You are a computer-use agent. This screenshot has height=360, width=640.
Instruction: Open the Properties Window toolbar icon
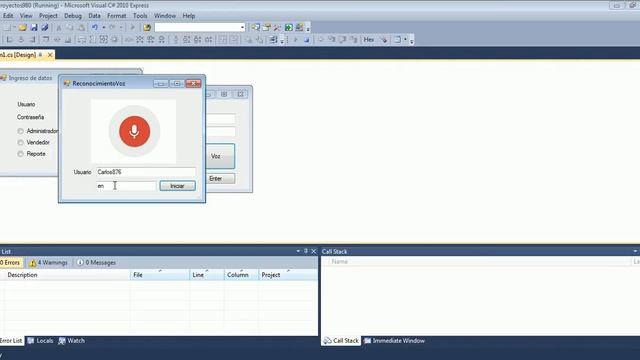267,27
